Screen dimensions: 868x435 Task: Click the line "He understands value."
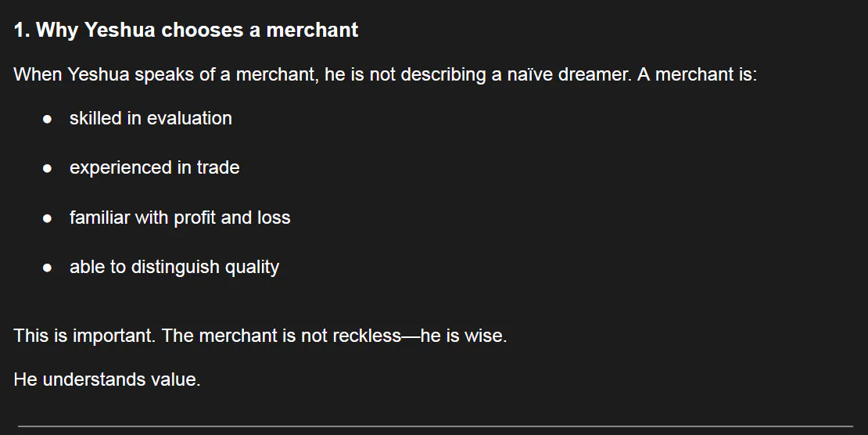(x=107, y=379)
